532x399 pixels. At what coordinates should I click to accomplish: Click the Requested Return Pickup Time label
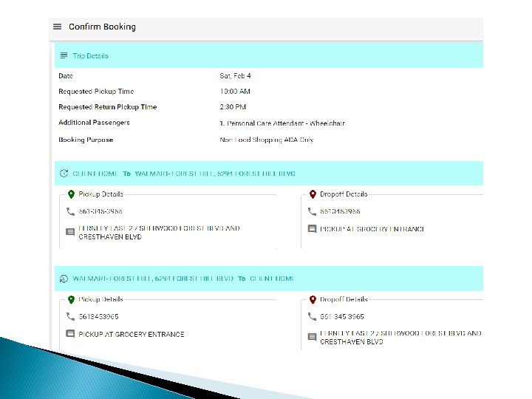pyautogui.click(x=108, y=107)
